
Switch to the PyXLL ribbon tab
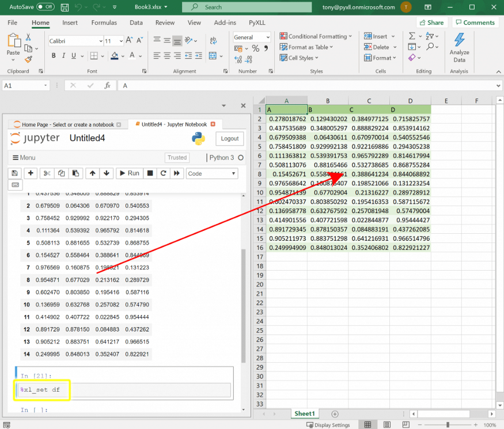pyautogui.click(x=256, y=23)
